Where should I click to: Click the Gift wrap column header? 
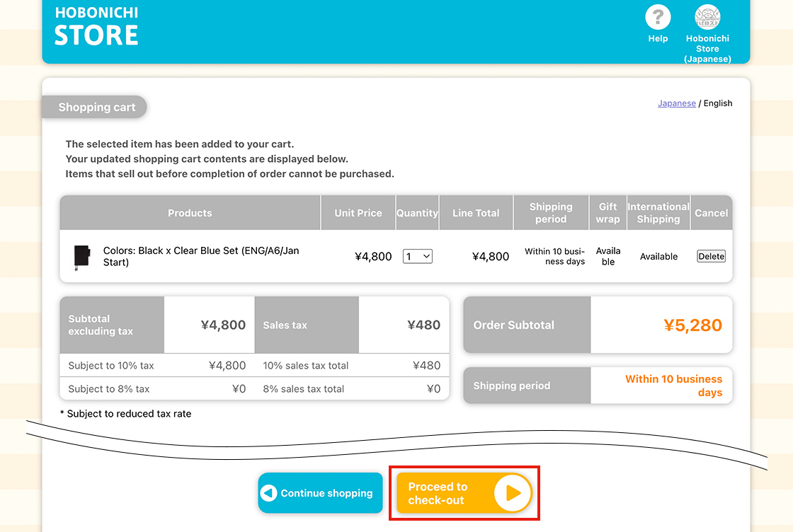[x=607, y=213]
